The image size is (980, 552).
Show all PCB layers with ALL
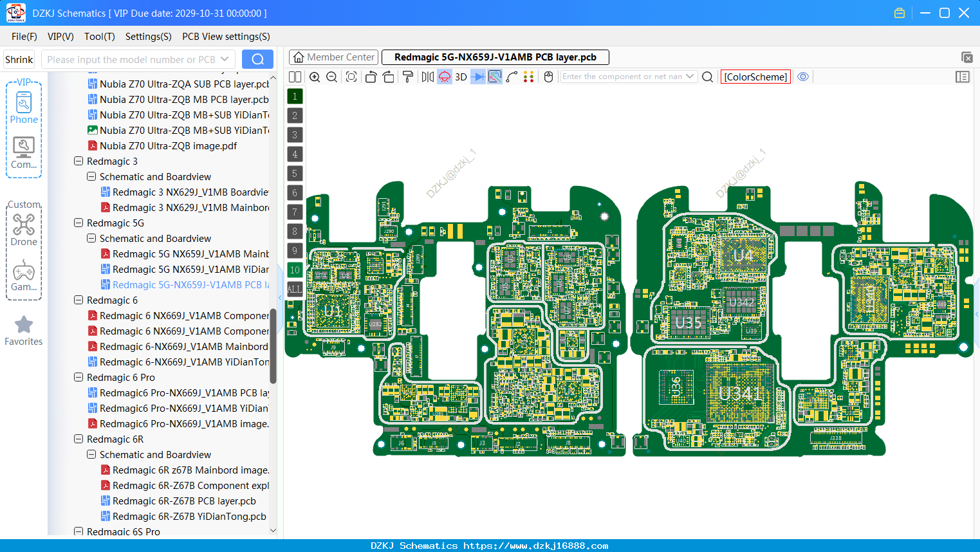(x=295, y=289)
